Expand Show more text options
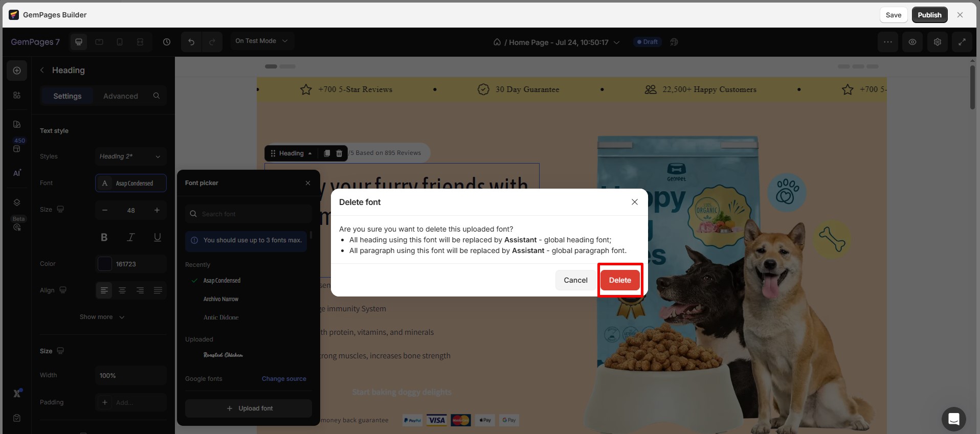980x434 pixels. click(102, 317)
